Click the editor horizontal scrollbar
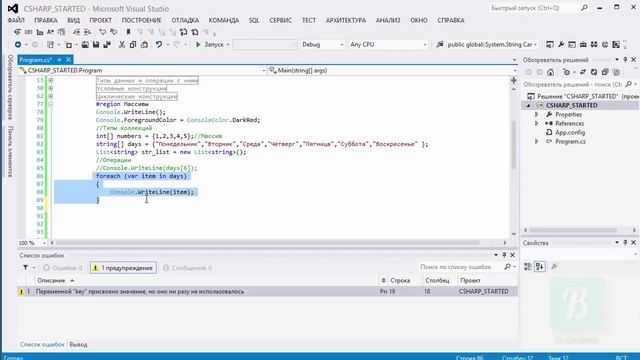This screenshot has height=360, width=640. tap(267, 243)
